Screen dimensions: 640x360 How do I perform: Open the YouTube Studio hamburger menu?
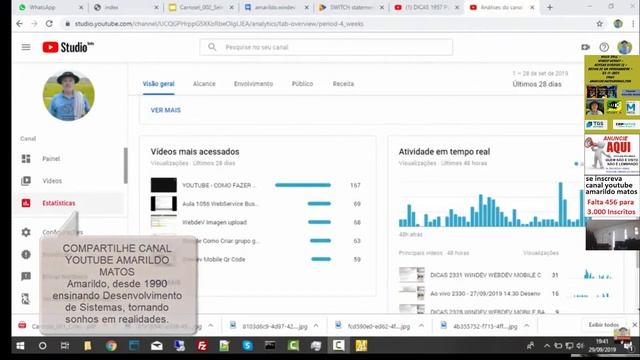point(26,47)
